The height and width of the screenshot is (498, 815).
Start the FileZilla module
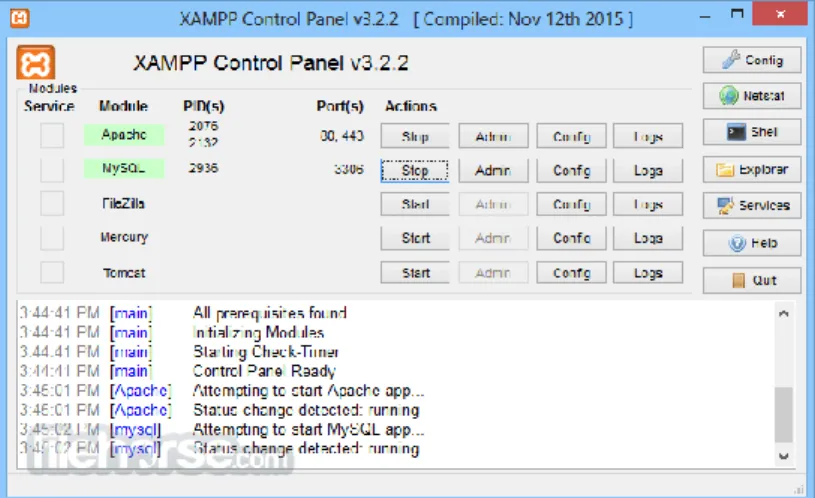tap(415, 204)
